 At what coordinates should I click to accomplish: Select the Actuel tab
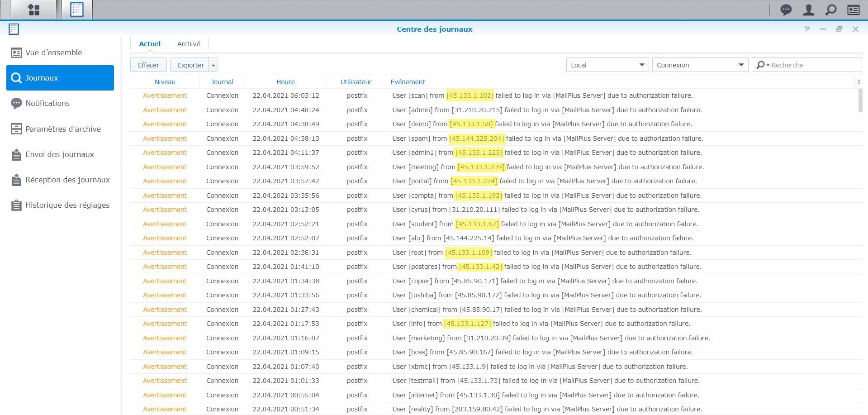150,44
